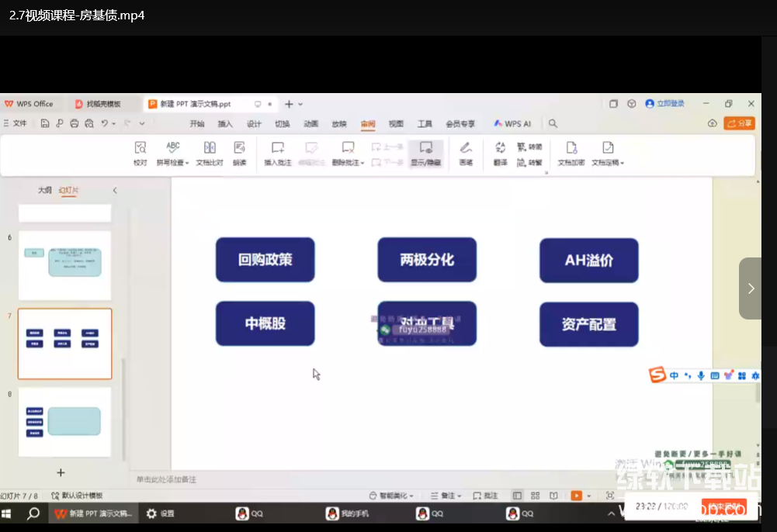Click the search magnifier in ribbon
Screen dimensions: 777x532
click(x=553, y=123)
